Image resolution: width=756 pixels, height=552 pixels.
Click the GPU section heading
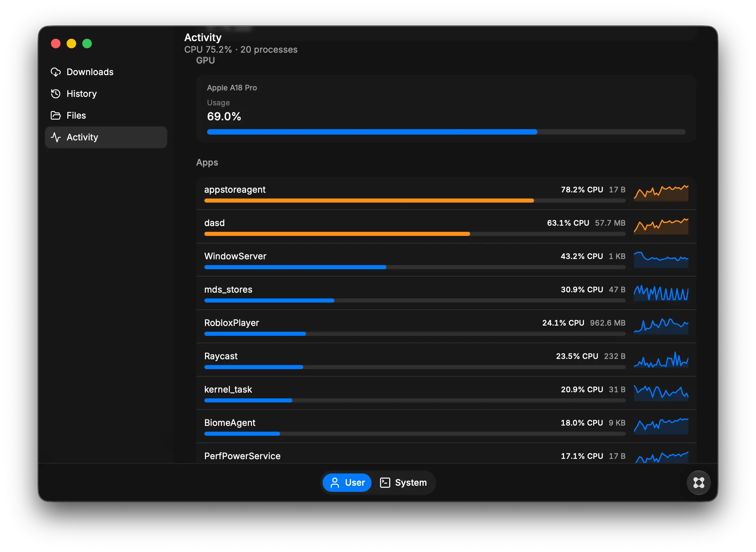pos(205,61)
